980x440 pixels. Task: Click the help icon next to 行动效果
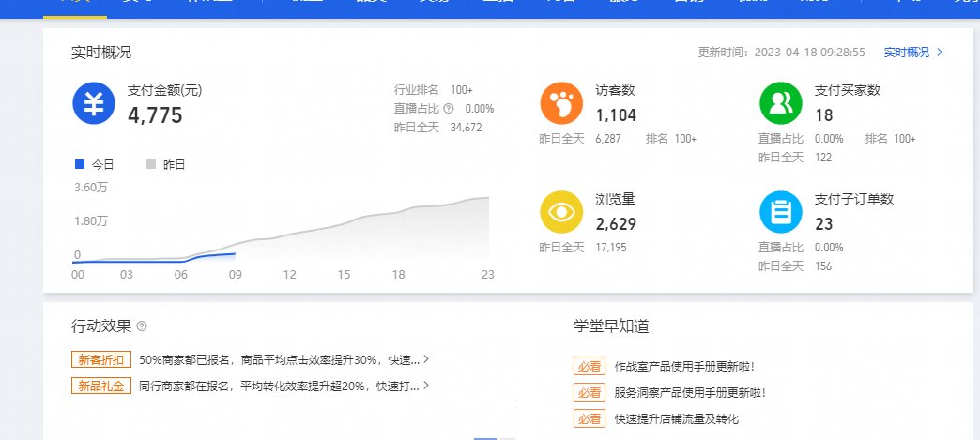pos(142,326)
